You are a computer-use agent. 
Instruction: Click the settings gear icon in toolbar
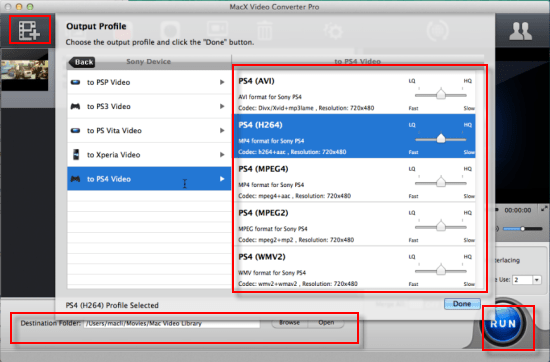click(x=333, y=32)
